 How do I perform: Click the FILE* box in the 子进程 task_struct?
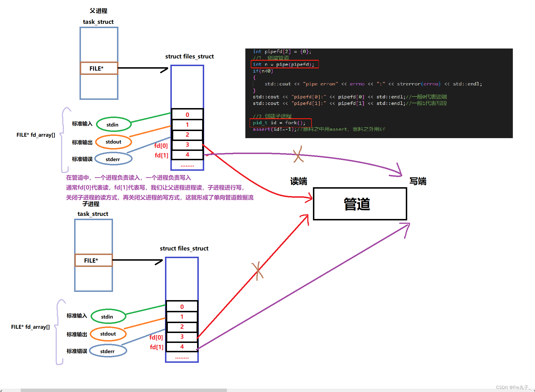click(x=94, y=260)
